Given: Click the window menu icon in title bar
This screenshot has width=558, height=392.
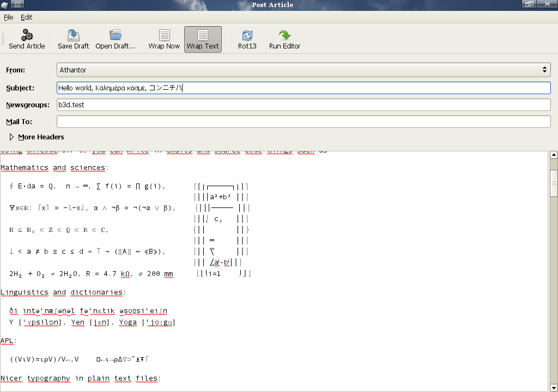Looking at the screenshot, I should coord(4,4).
